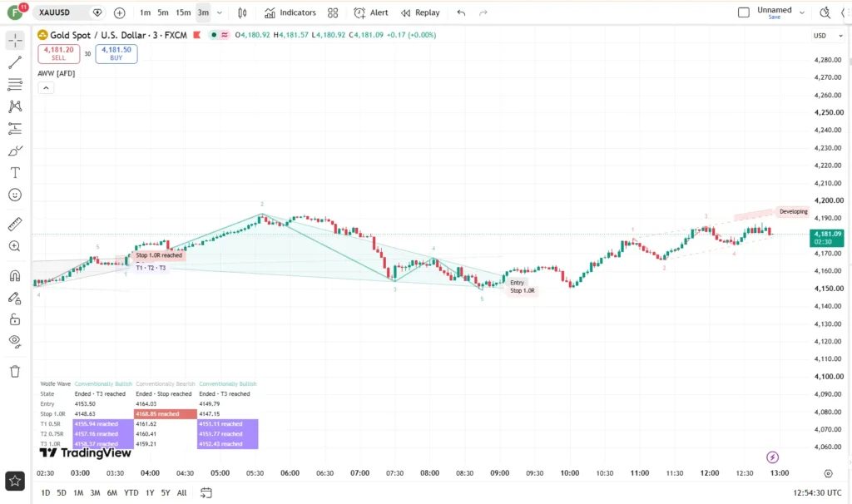
Task: Open the candlestick chart type menu
Action: coord(242,12)
